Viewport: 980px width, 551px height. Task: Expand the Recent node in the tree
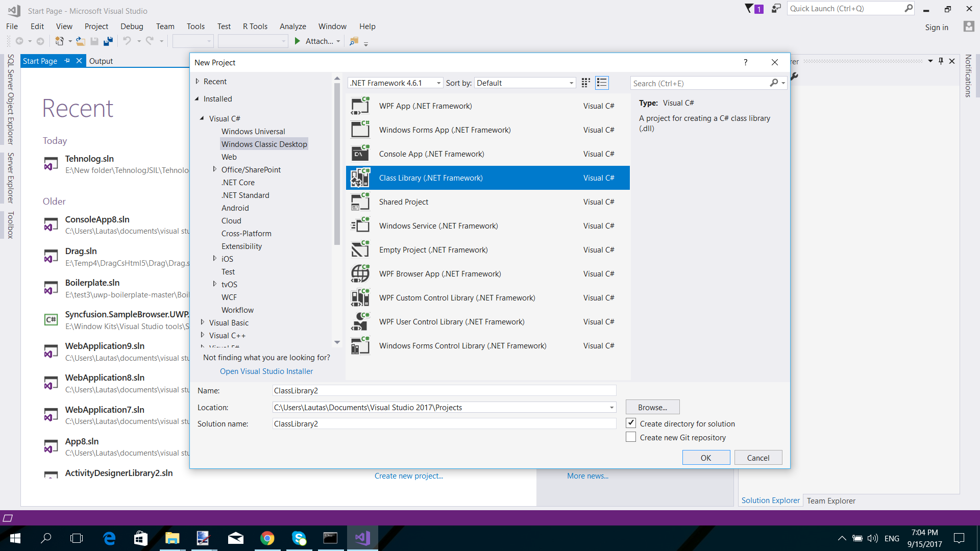(198, 81)
